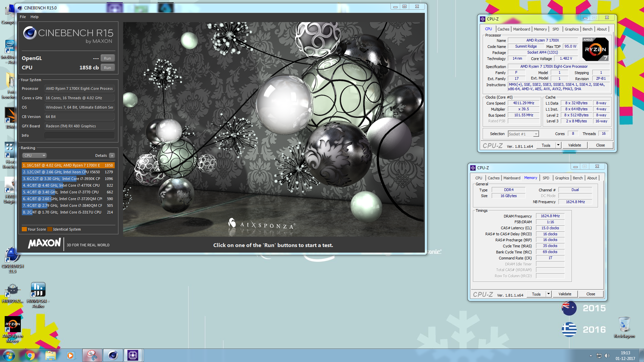644x362 pixels.
Task: Select ranking row Core i7-3930K
Action: (68, 179)
